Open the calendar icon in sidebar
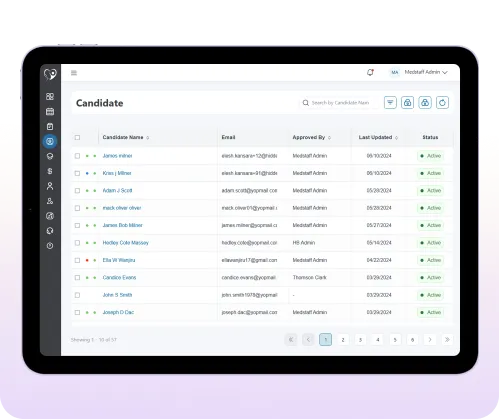Screen dimensions: 499x419 (x=50, y=111)
